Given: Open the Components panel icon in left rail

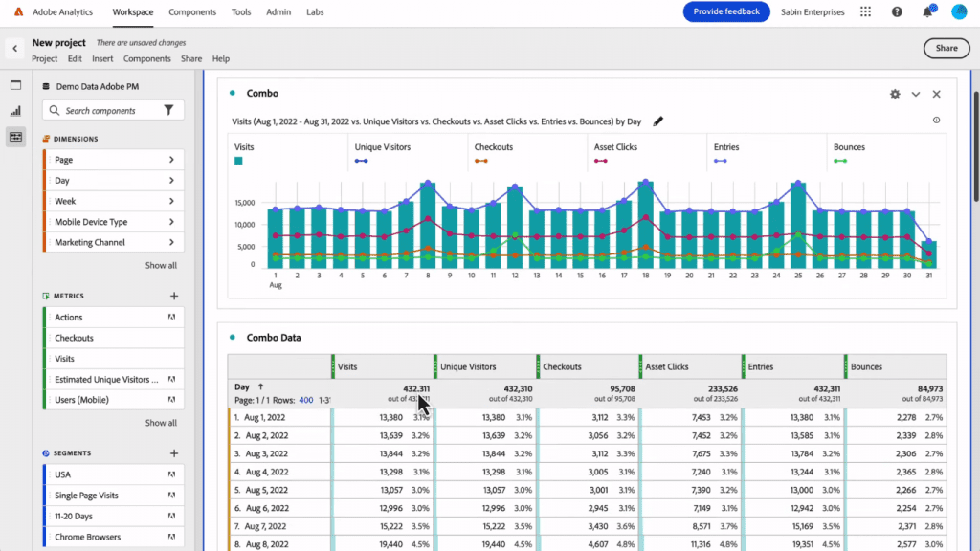Looking at the screenshot, I should pos(13,137).
